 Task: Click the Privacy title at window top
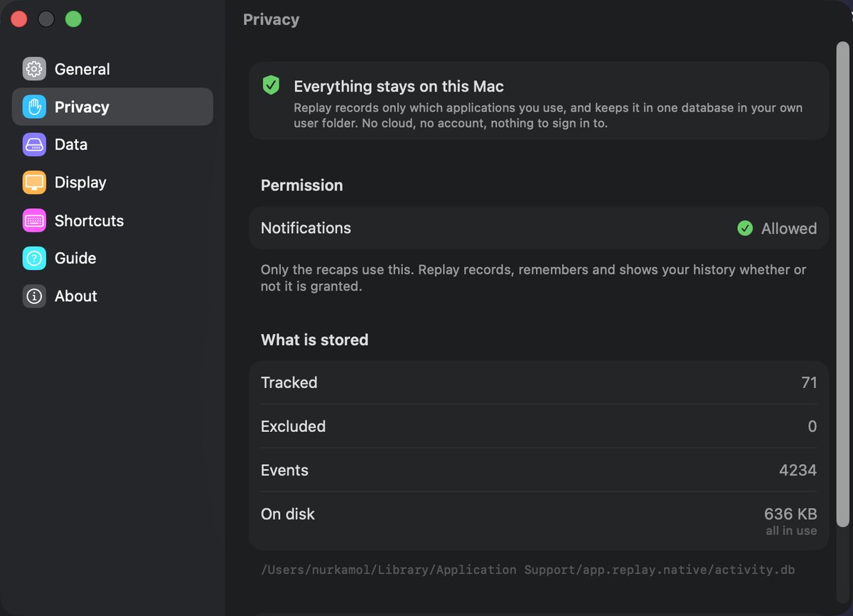coord(271,19)
